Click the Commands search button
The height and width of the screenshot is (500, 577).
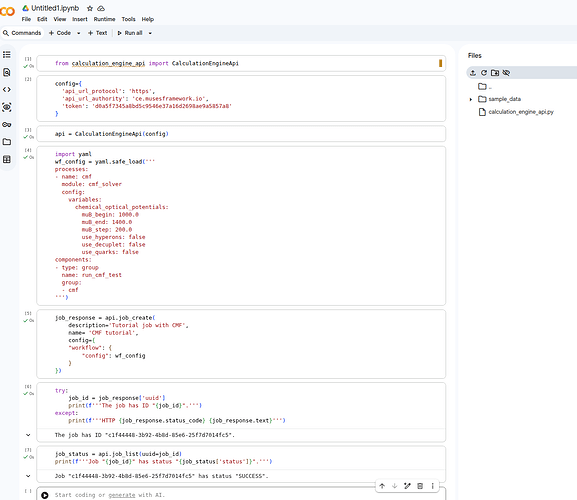point(22,33)
